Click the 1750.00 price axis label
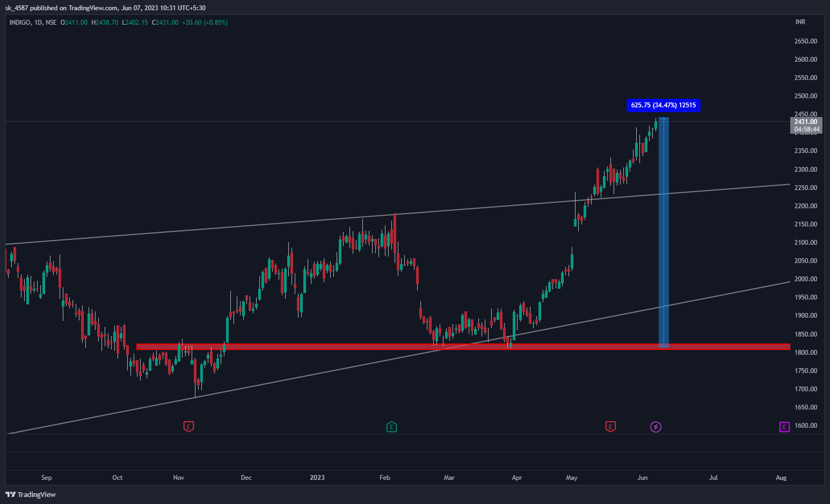This screenshot has height=504, width=830. 806,371
